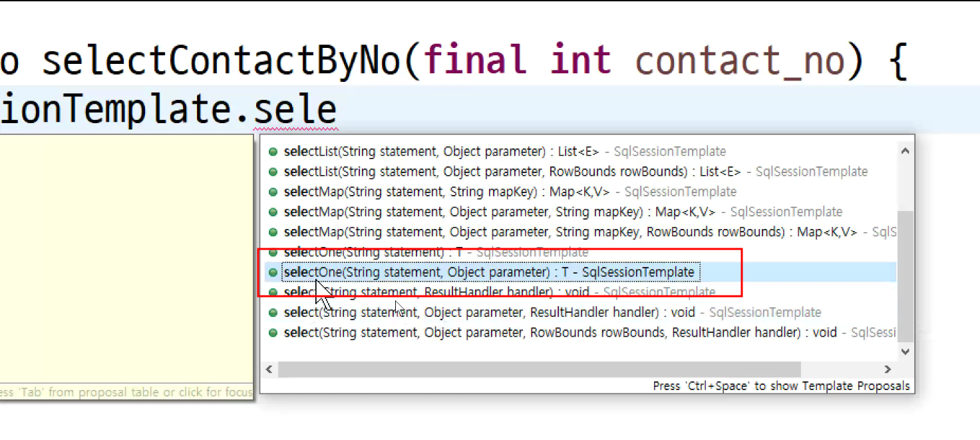
Task: Click green method icon of last select proposal
Action: tap(273, 332)
